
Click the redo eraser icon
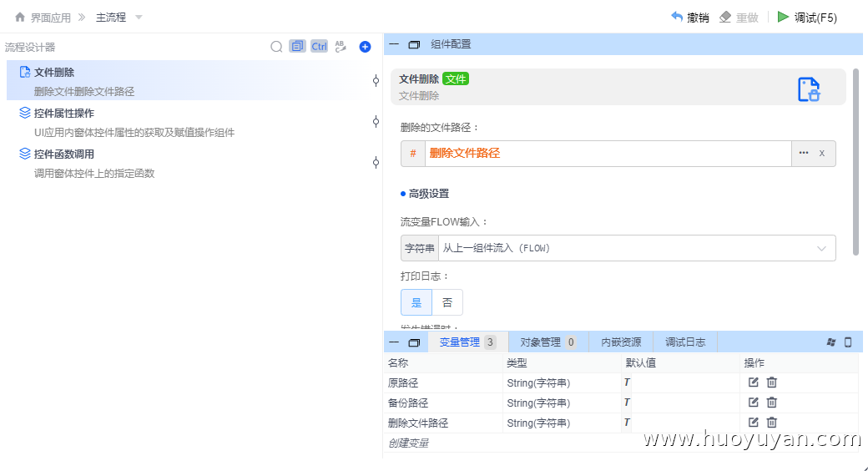725,18
